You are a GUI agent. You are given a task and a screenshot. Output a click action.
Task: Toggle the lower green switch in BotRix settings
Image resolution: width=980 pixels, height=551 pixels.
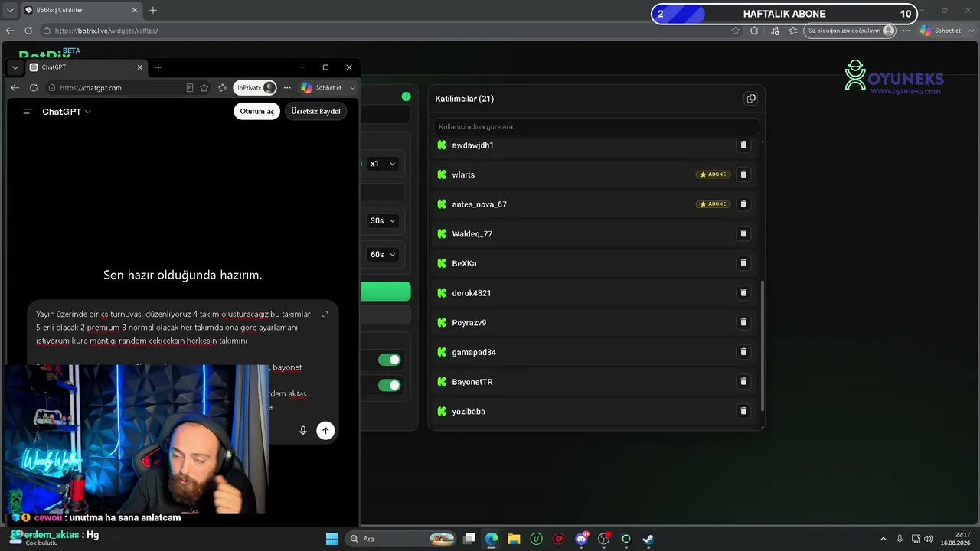389,385
